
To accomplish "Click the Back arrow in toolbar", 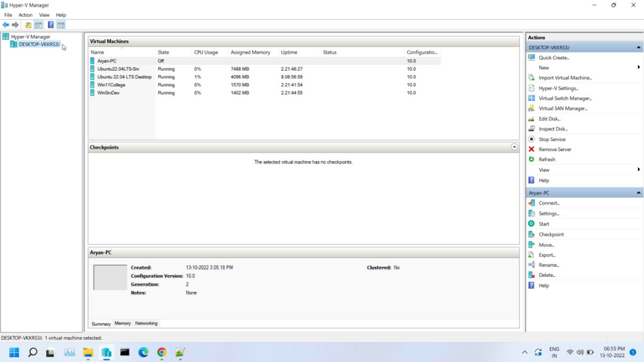I will click(x=6, y=25).
